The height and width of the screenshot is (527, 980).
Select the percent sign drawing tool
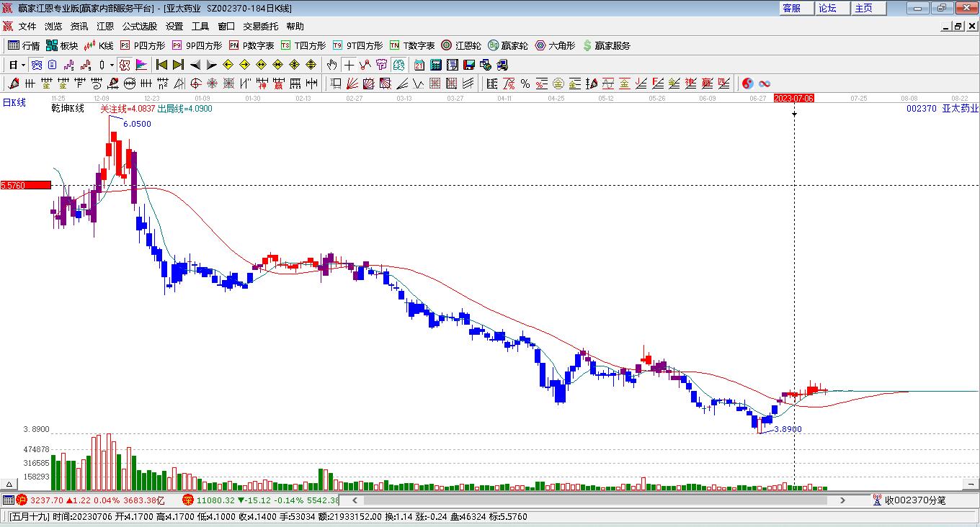pos(525,84)
